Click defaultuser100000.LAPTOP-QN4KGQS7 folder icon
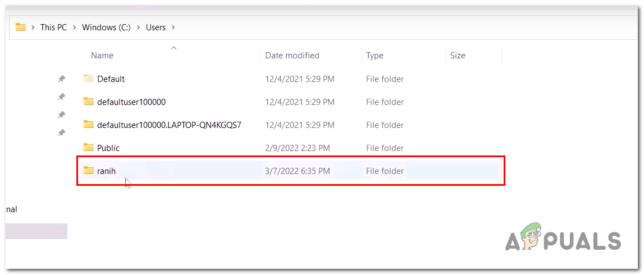The width and height of the screenshot is (644, 275). coord(89,124)
